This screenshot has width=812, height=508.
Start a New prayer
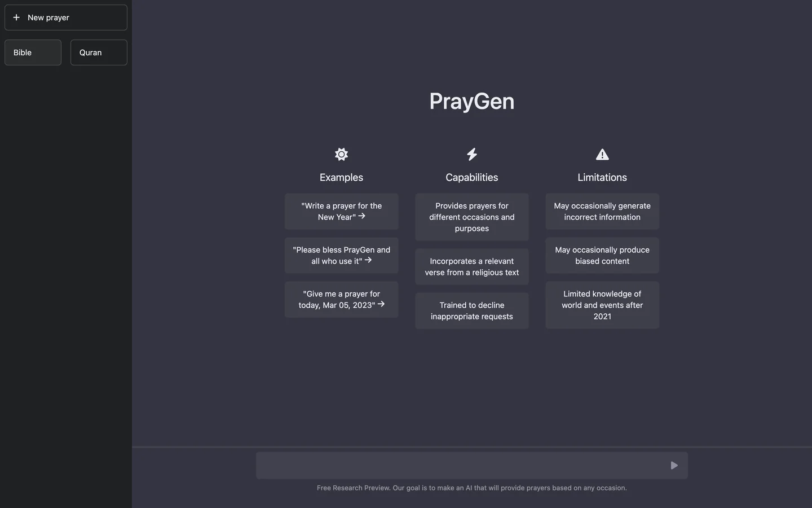click(66, 17)
